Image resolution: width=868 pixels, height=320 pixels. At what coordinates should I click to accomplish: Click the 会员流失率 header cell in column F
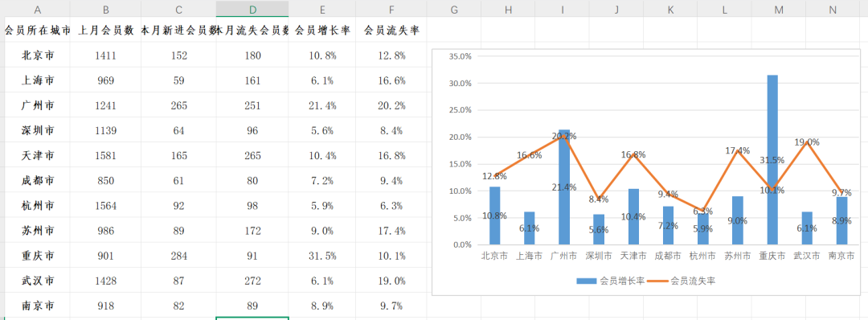(x=391, y=31)
